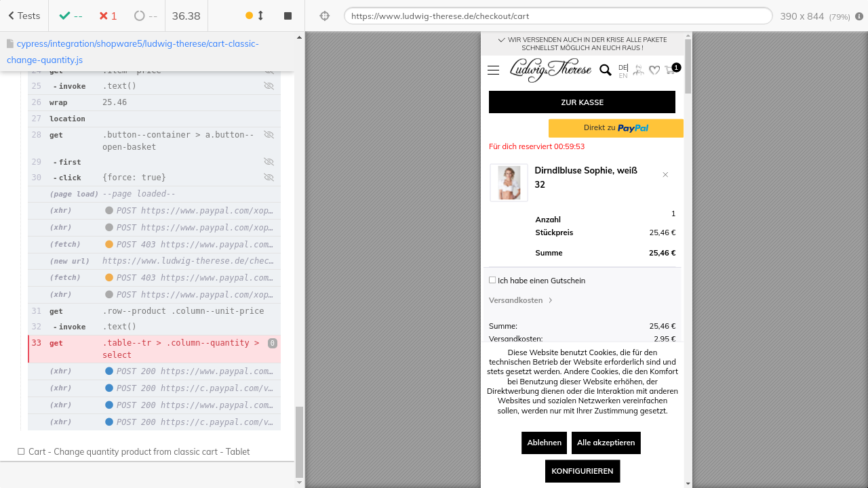Expand the Versandkosten section

520,300
